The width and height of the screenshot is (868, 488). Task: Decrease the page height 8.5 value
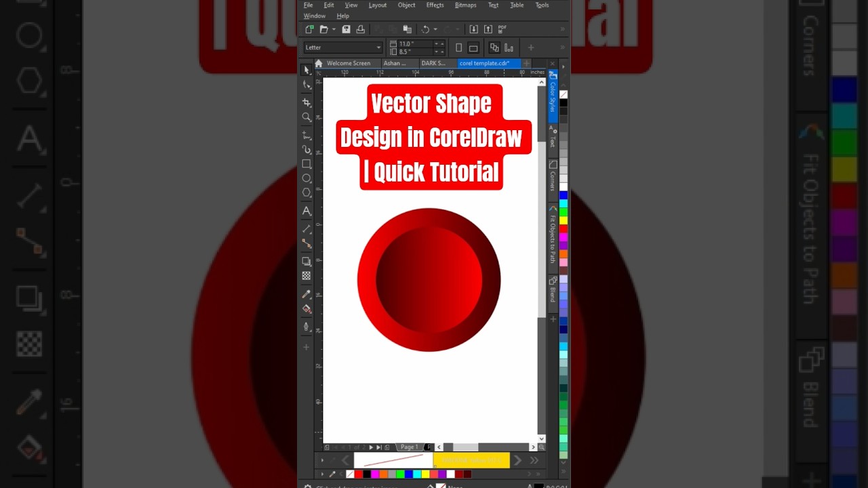tap(437, 52)
